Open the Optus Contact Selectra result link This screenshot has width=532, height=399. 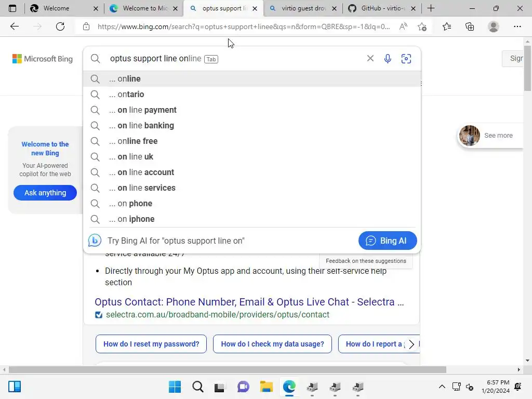[x=249, y=302]
